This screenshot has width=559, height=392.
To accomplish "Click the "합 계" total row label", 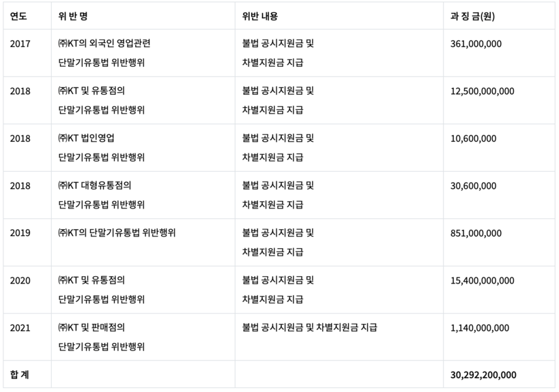I will (x=19, y=374).
